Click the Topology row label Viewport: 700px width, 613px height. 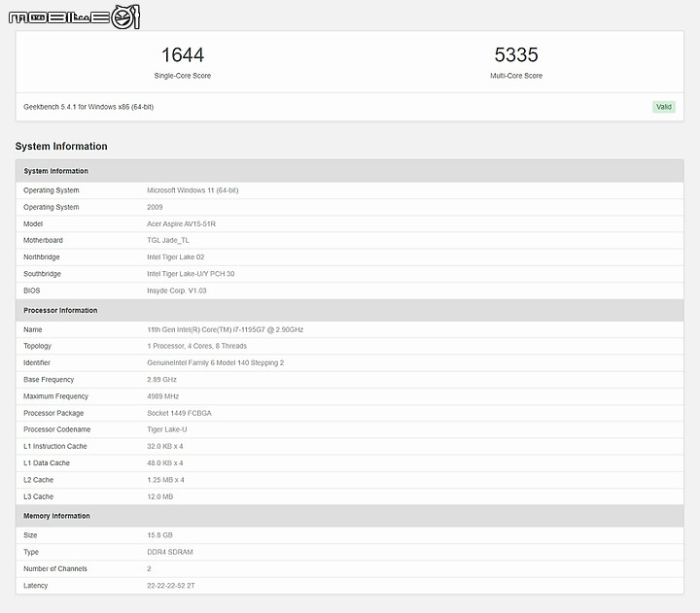pyautogui.click(x=37, y=346)
